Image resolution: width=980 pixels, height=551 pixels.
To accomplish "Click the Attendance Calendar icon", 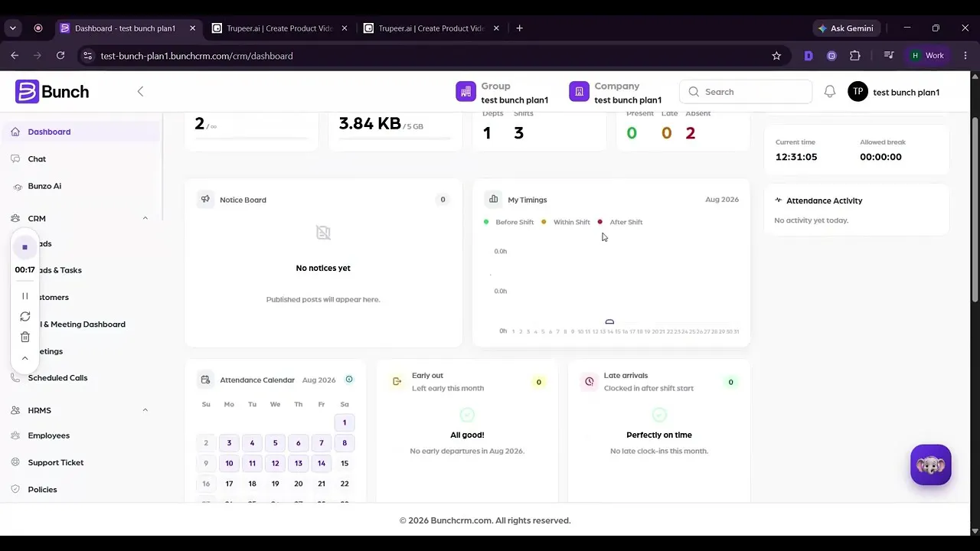I will click(205, 380).
